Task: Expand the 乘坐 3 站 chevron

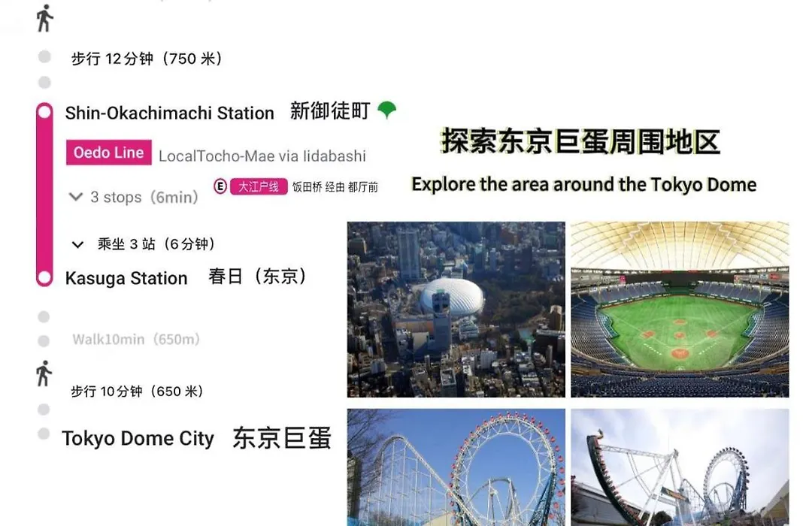Action: 77,244
